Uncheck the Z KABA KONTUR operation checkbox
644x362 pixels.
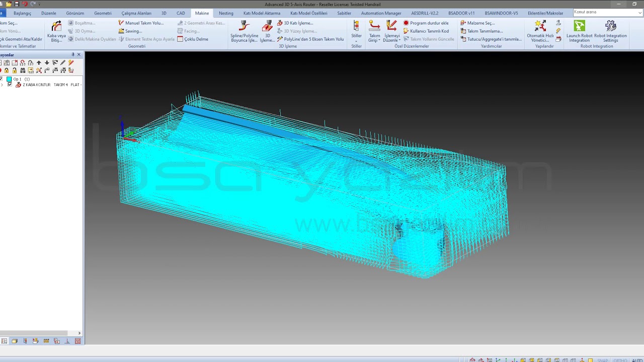tap(10, 84)
